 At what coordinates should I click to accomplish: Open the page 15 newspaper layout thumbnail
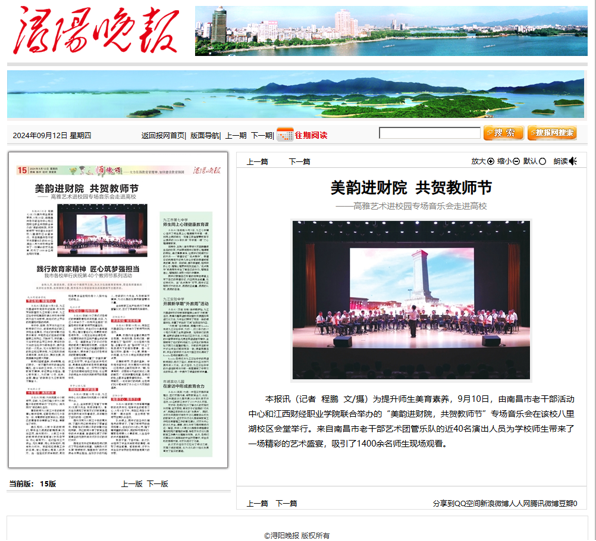coord(118,310)
